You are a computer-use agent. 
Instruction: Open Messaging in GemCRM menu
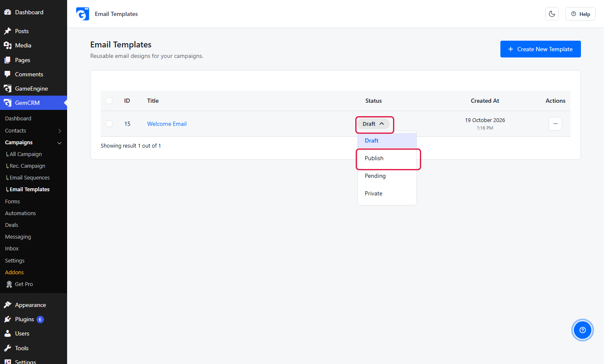pos(18,237)
